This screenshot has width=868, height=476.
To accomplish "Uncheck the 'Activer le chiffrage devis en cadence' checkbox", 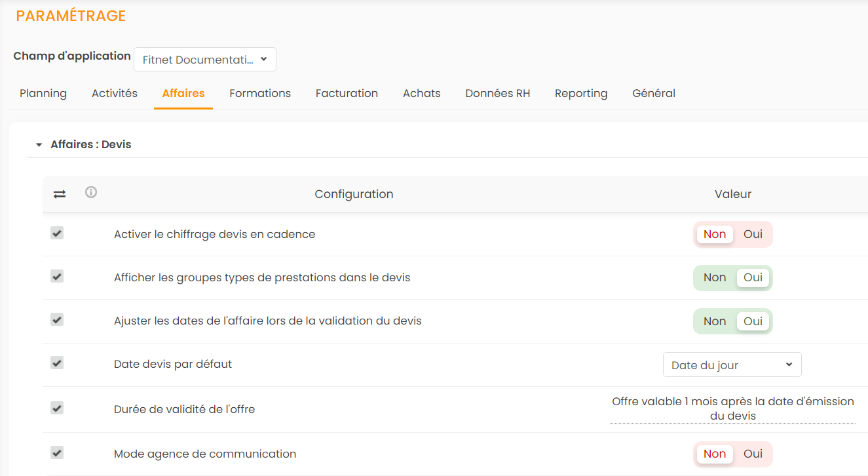I will pos(57,233).
